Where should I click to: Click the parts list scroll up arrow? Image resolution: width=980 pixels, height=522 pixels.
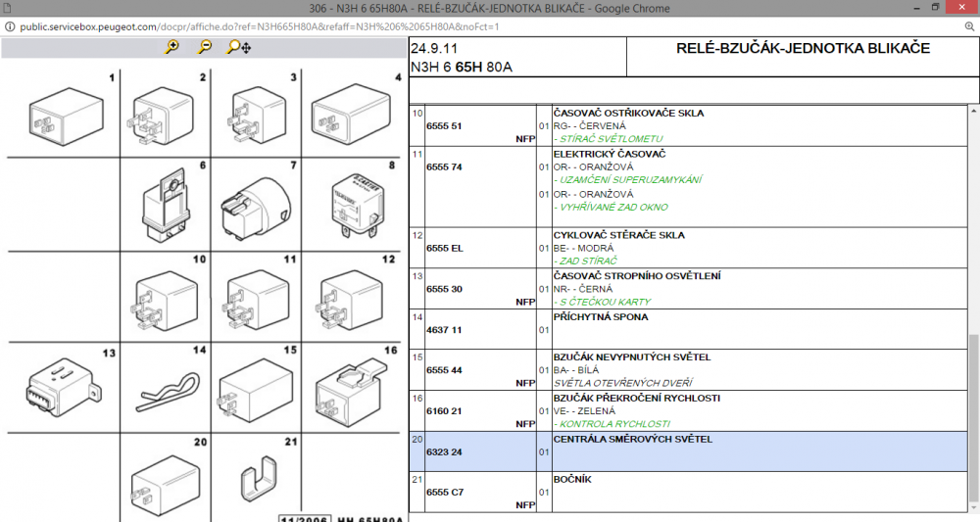[x=973, y=111]
